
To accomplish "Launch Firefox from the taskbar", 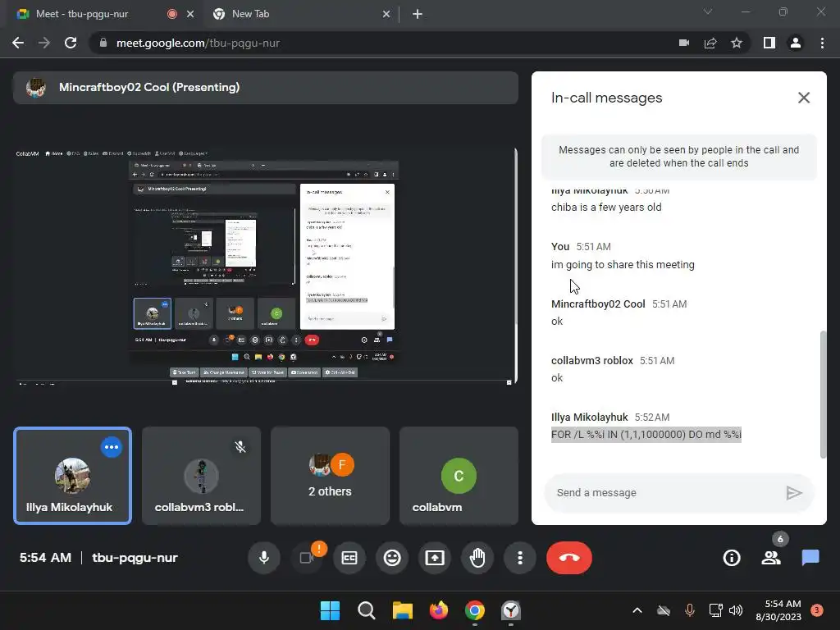I will coord(439,610).
